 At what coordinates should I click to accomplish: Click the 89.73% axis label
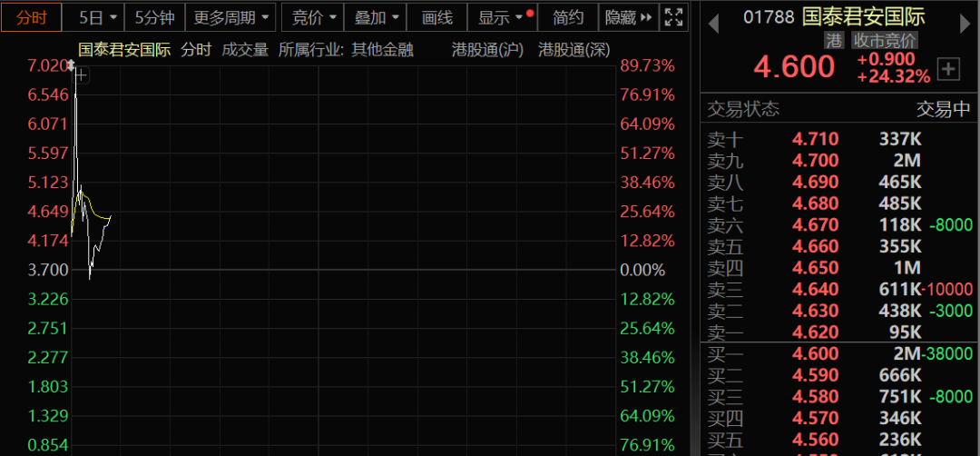click(647, 65)
